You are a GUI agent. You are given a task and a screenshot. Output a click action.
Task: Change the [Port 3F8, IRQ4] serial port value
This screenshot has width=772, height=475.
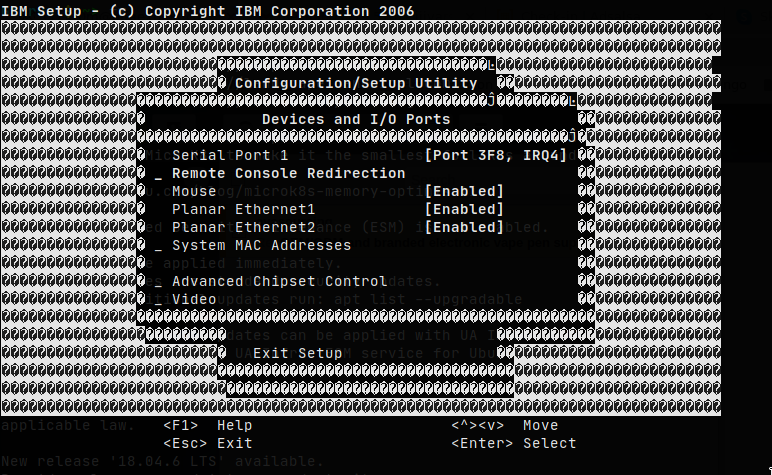pos(496,155)
